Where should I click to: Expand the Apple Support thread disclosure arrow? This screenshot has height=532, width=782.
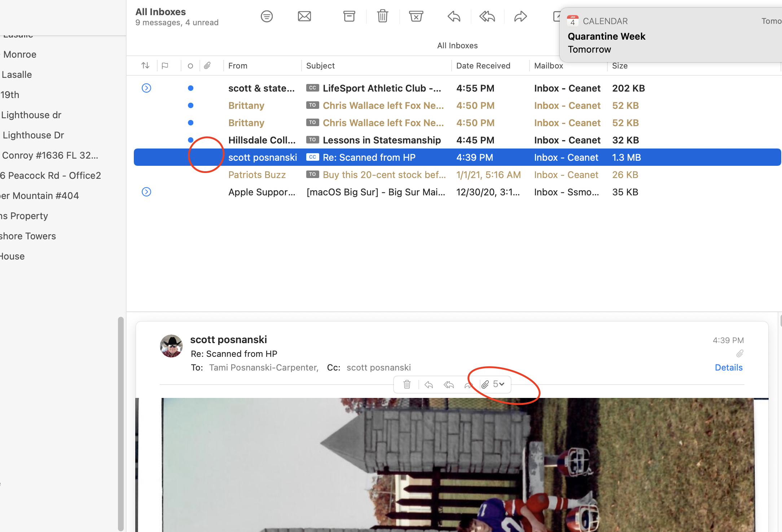click(146, 192)
